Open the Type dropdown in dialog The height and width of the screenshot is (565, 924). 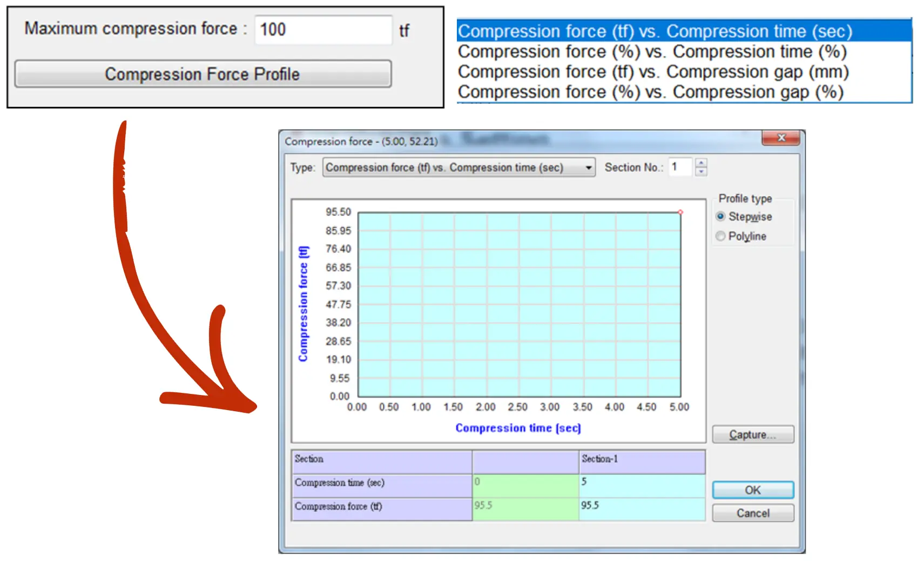[588, 168]
